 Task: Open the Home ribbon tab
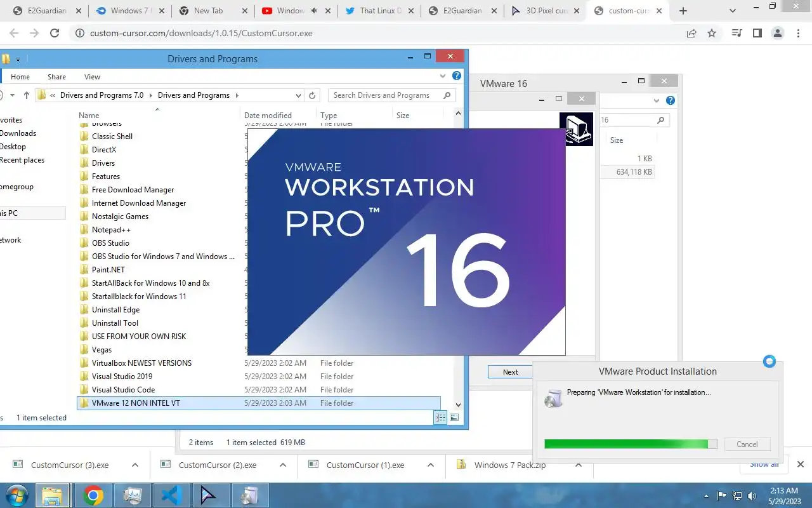pos(20,77)
